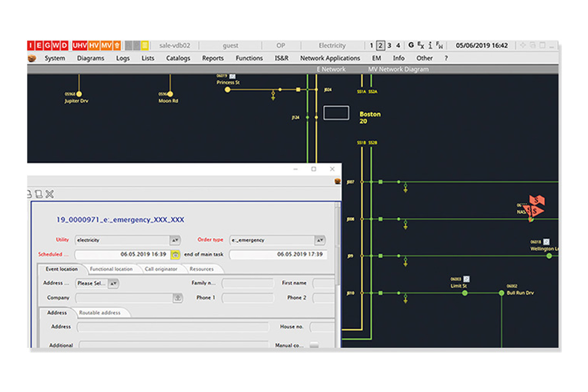Click the acorn icon in order dialog
This screenshot has width=588, height=392.
[x=337, y=181]
